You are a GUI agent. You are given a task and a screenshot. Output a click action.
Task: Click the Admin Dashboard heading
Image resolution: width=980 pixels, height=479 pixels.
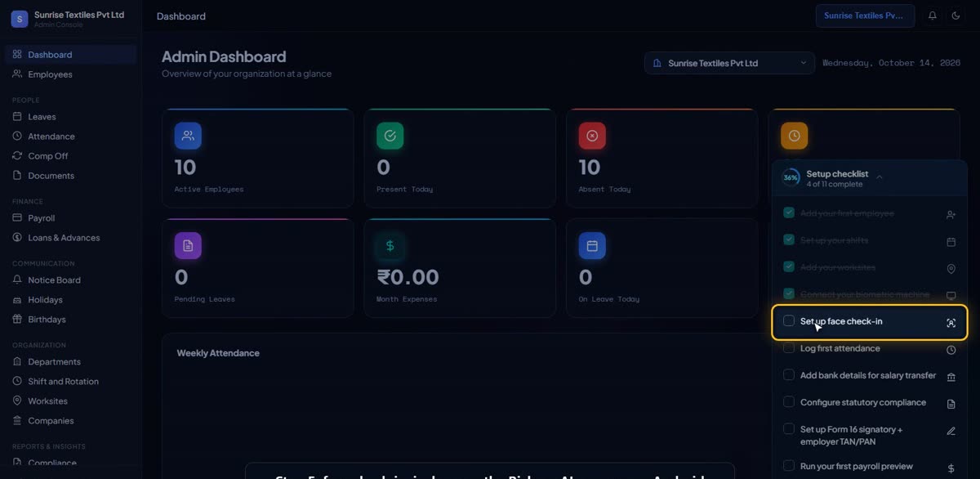pos(224,57)
